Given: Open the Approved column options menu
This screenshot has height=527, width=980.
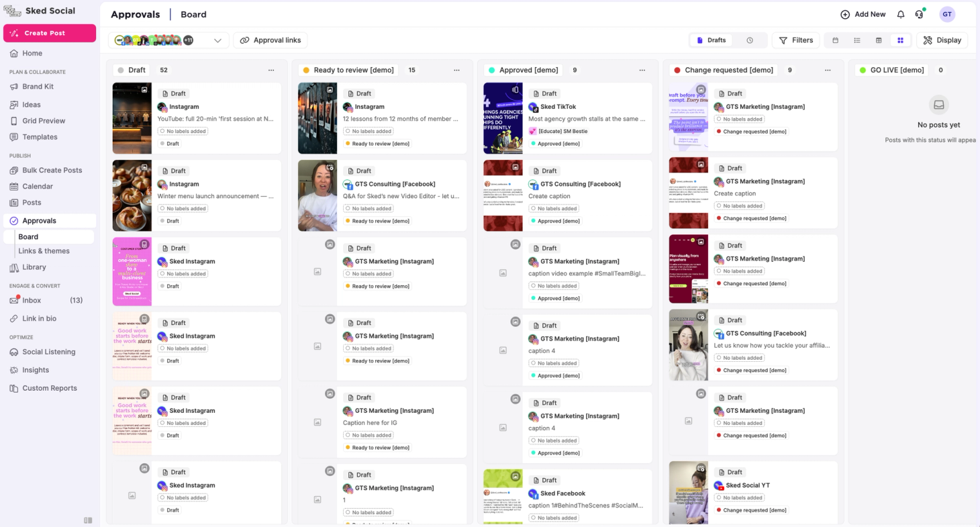Looking at the screenshot, I should 642,70.
